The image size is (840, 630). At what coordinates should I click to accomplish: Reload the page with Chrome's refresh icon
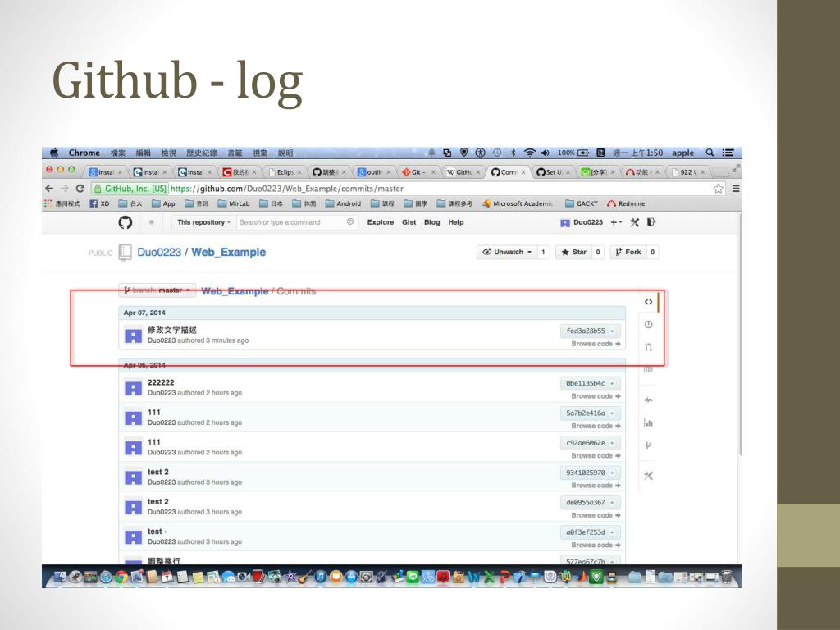click(x=80, y=189)
